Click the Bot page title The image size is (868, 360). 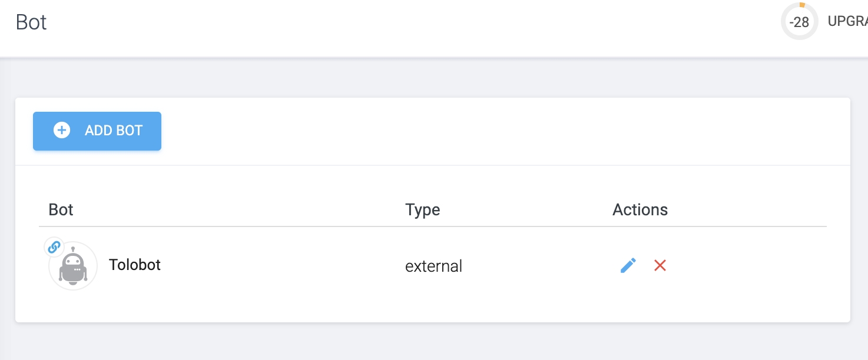click(31, 22)
